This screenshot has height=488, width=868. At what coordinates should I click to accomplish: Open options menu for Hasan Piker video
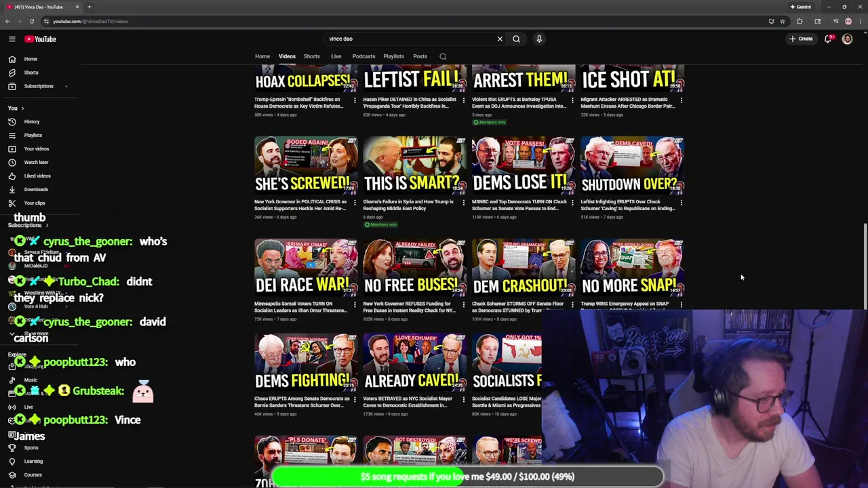[x=463, y=100]
